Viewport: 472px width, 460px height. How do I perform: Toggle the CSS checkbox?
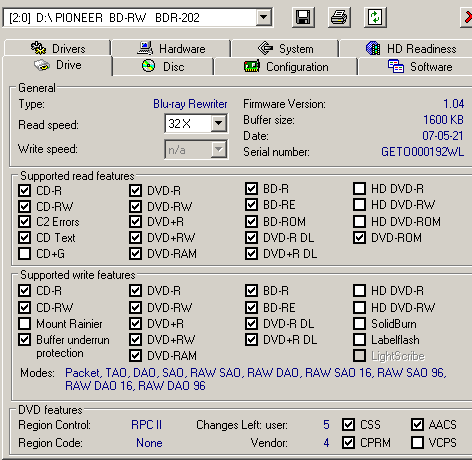point(348,425)
